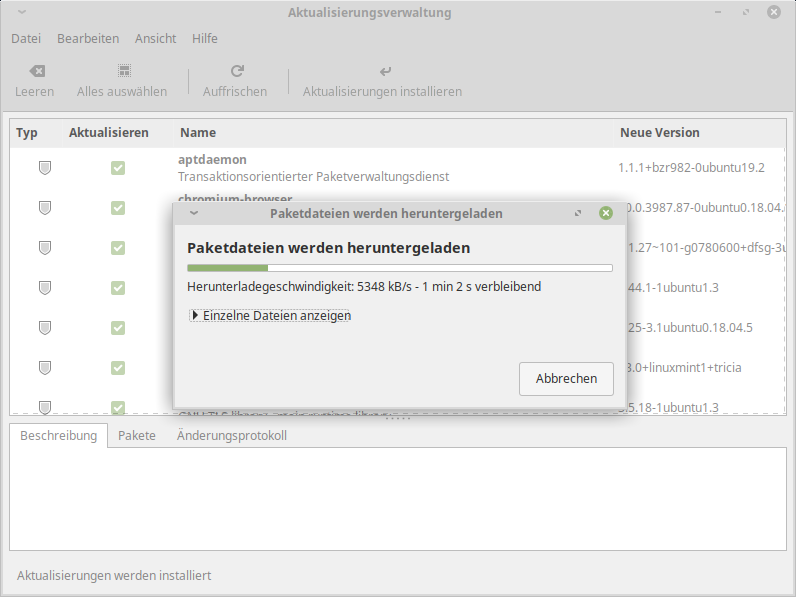Uncheck the aptdaemon update checkbox

coord(118,168)
